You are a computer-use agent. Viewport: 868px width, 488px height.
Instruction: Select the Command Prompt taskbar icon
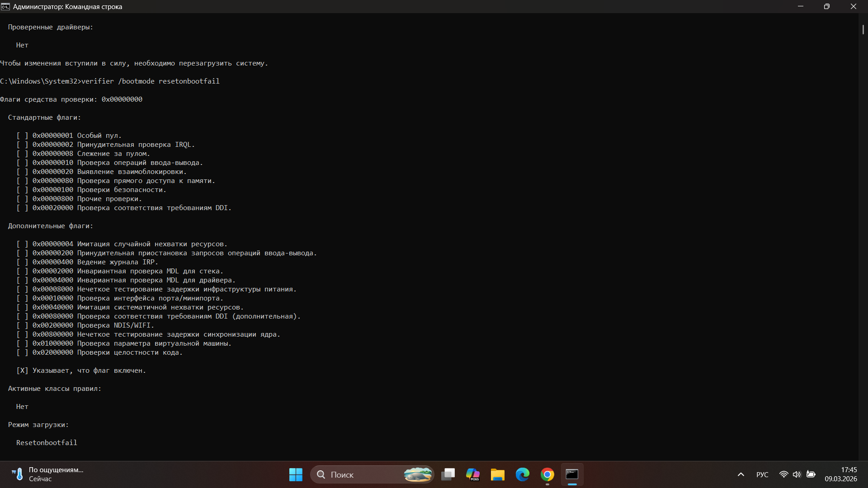pos(572,474)
